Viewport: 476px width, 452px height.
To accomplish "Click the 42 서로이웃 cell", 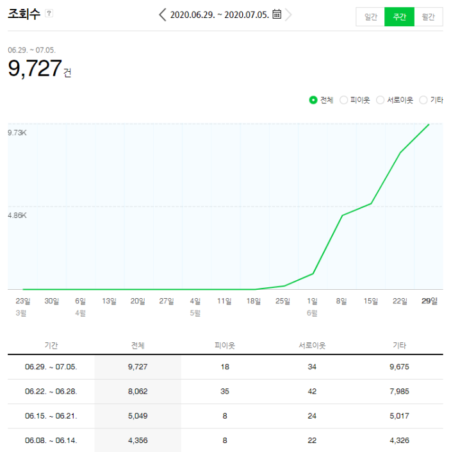I will (312, 392).
